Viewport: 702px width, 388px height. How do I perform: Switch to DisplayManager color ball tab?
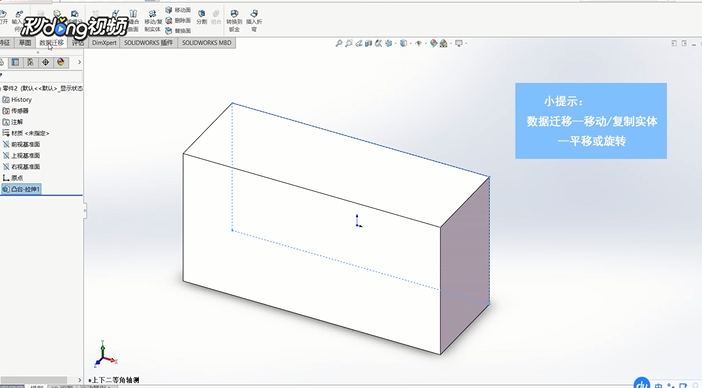pyautogui.click(x=61, y=62)
